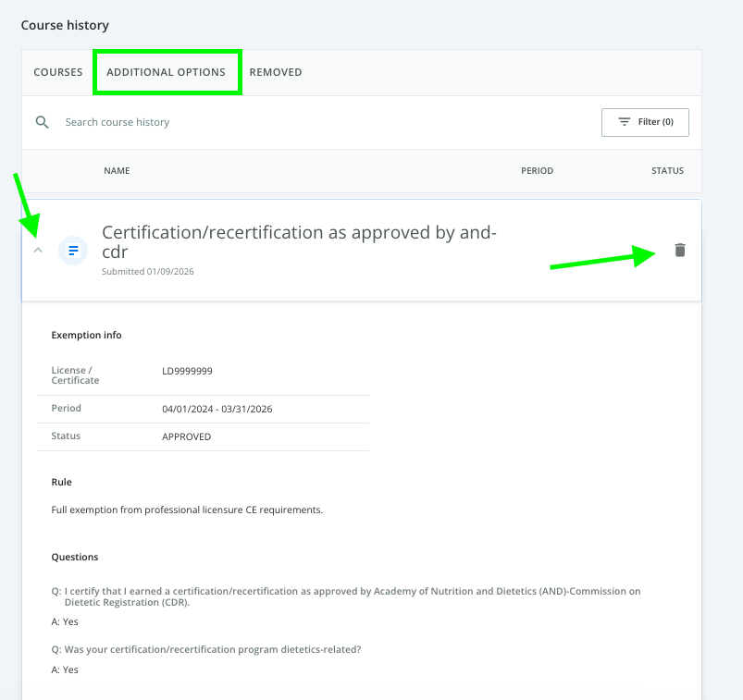Open the Removed tab

click(276, 72)
